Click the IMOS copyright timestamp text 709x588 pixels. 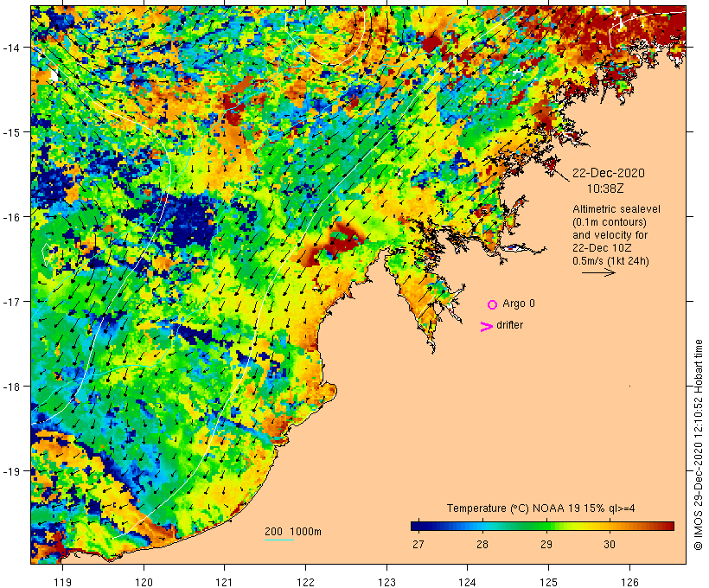[x=698, y=444]
